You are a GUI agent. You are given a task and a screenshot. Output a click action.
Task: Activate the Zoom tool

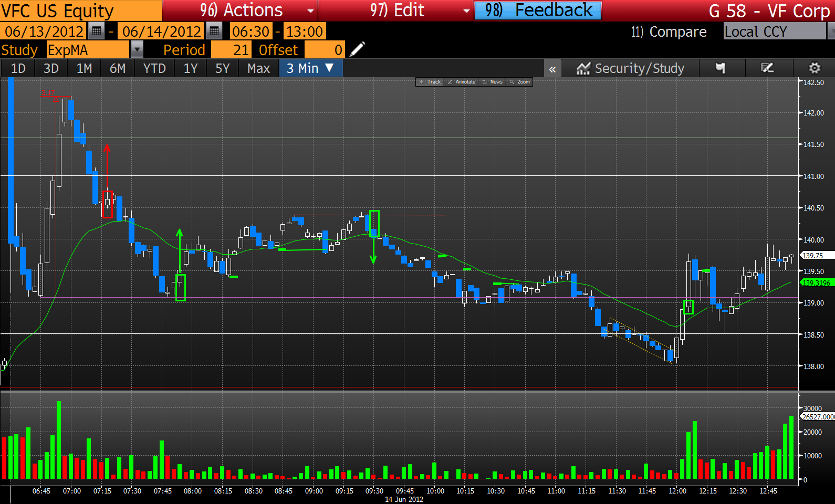click(520, 82)
